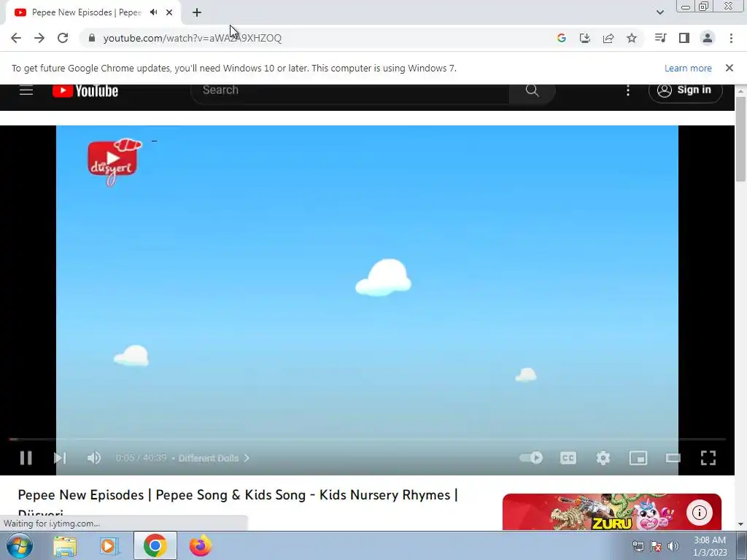Pause the YouTube video
The width and height of the screenshot is (747, 560).
26,458
